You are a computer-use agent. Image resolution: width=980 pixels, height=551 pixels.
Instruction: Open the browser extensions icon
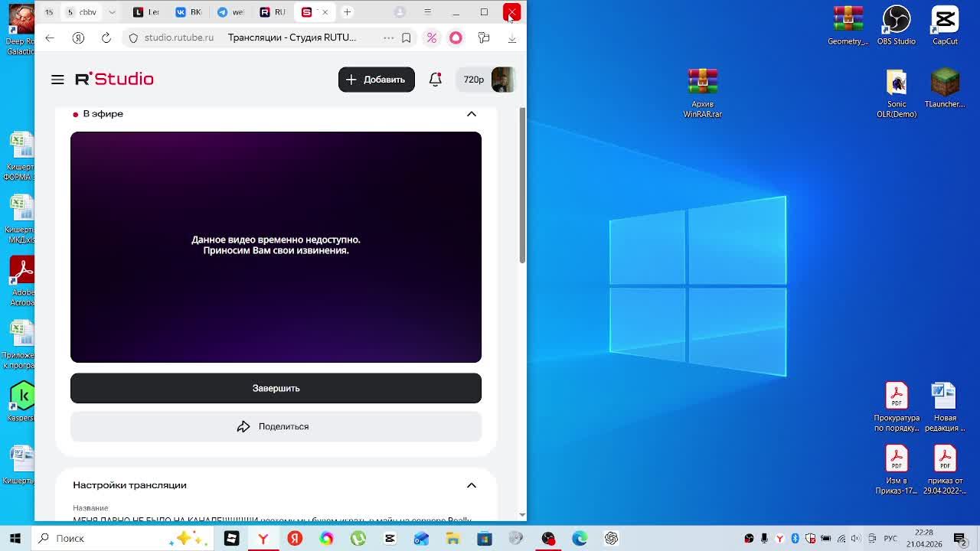[484, 37]
